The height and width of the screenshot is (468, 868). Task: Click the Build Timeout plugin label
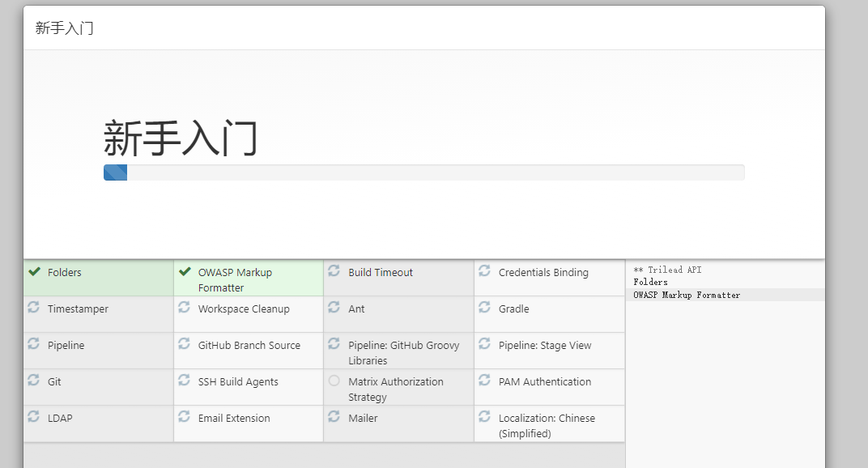(381, 273)
